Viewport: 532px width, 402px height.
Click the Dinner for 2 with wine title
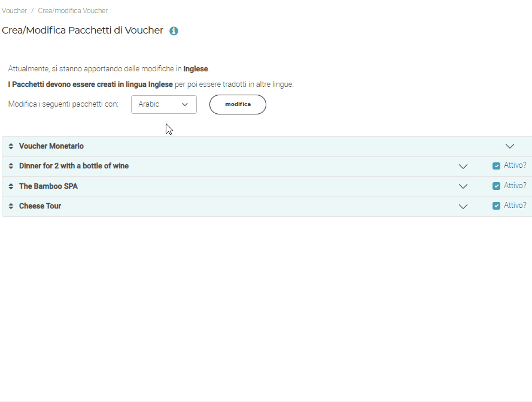[74, 166]
